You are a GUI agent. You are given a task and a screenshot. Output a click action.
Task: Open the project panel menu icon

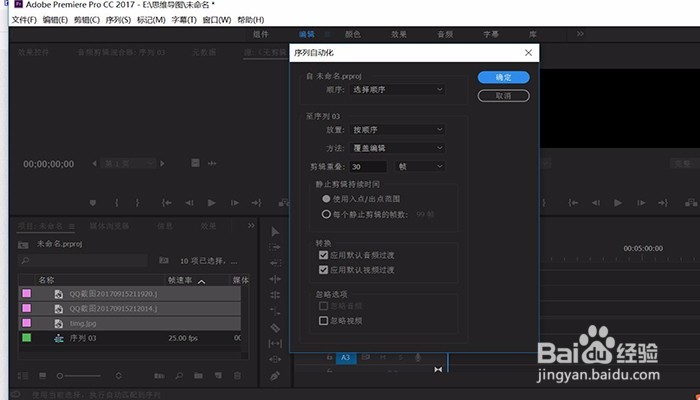[x=71, y=226]
